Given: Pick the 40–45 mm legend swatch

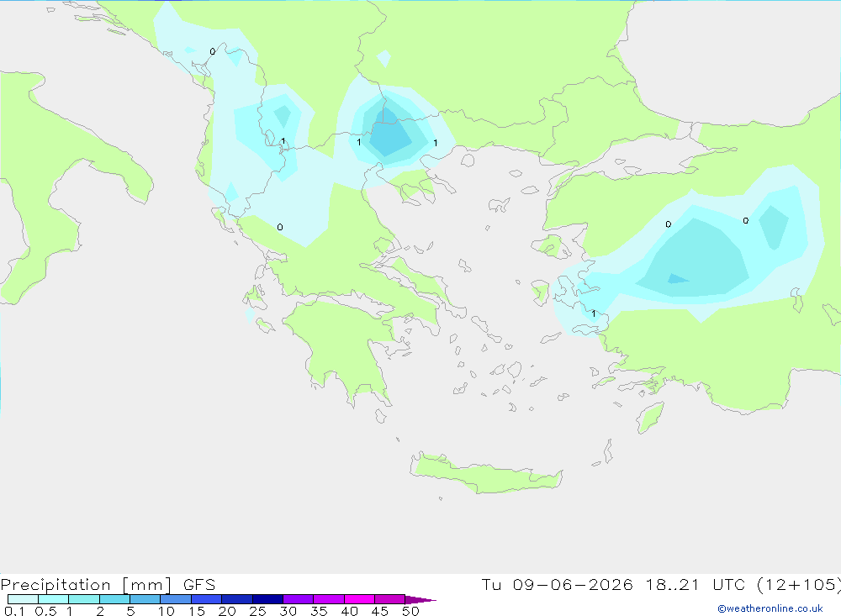Looking at the screenshot, I should click(359, 599).
